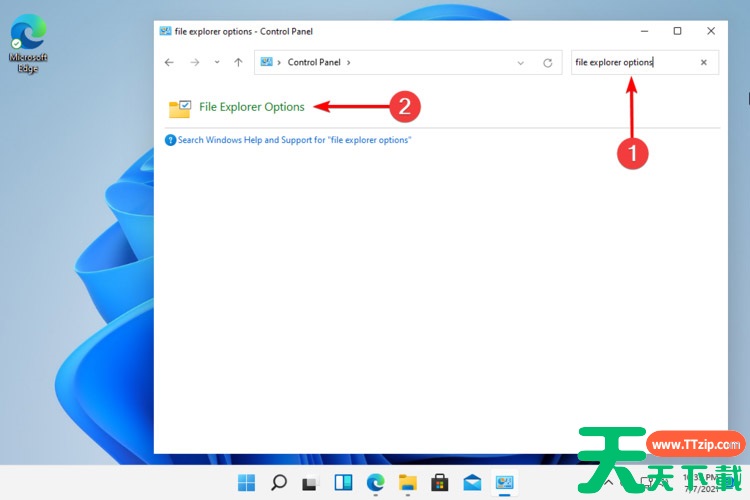Click the address bar Control Panel icon
Image resolution: width=750 pixels, height=500 pixels.
[266, 62]
